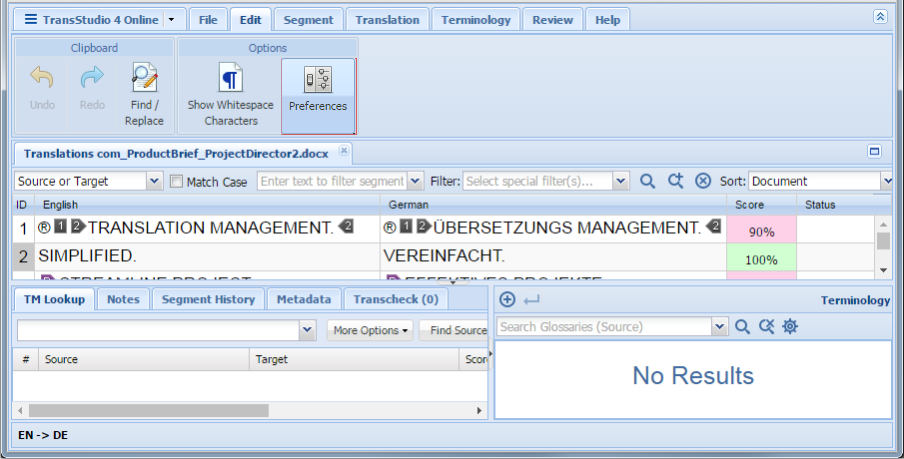Viewport: 904px width, 459px height.
Task: Open the Transcheck (0) tab
Action: click(396, 299)
